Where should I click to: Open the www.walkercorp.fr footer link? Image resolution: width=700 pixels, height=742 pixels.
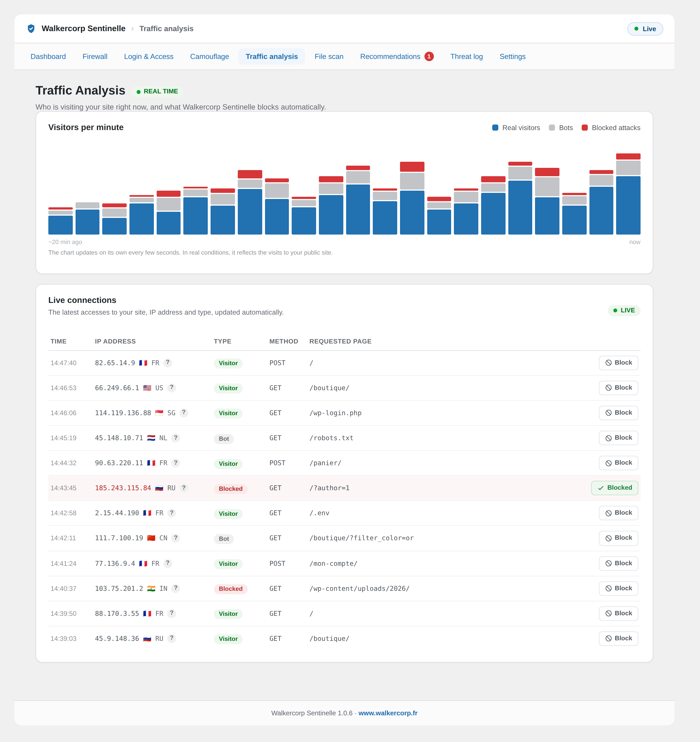[x=388, y=713]
